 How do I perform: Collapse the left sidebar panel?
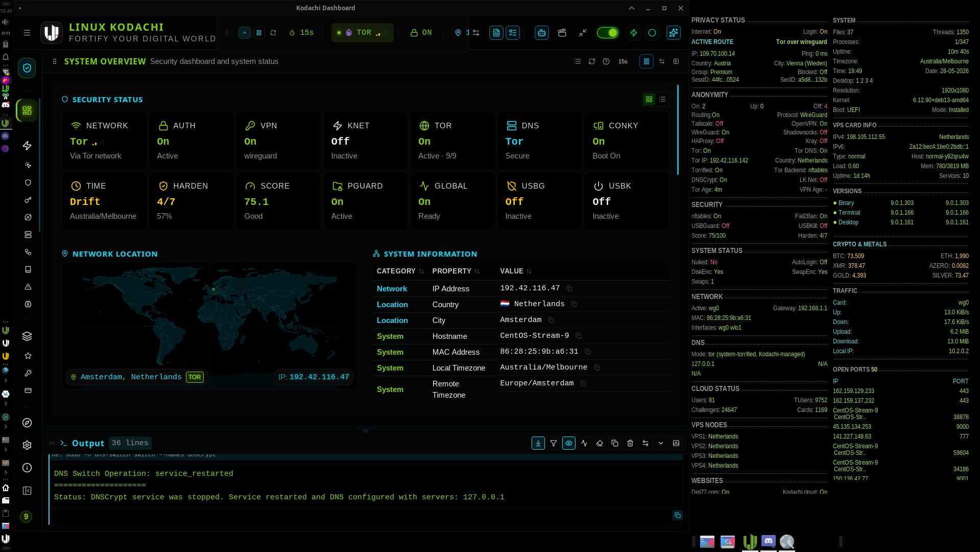tap(28, 491)
